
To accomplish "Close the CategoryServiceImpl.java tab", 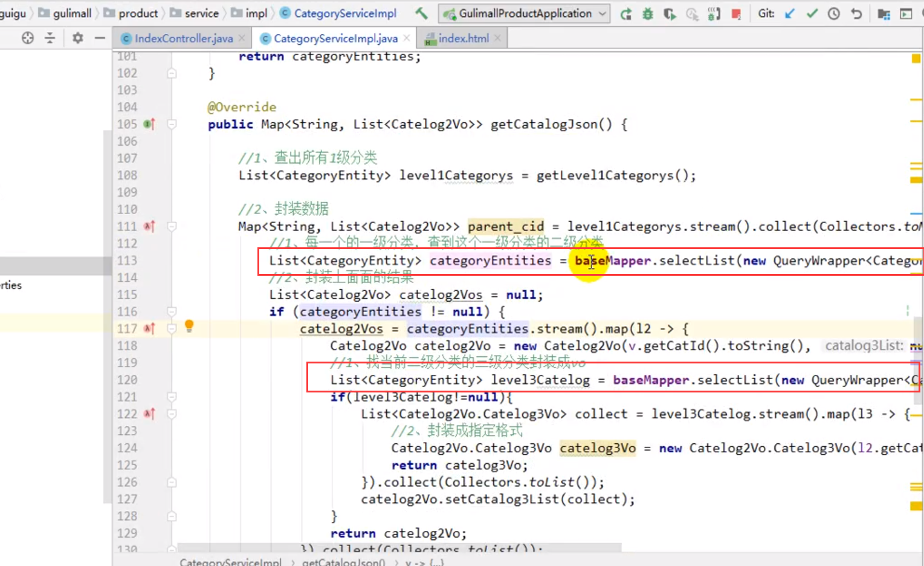I will 407,38.
